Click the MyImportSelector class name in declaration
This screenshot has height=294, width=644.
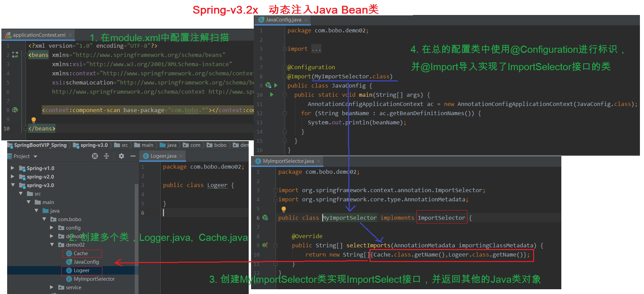[x=350, y=218]
